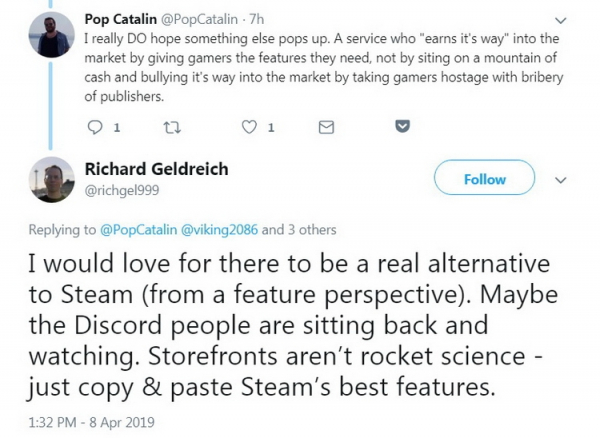
Task: Retweet Pop Catalin's tweet
Action: point(172,127)
